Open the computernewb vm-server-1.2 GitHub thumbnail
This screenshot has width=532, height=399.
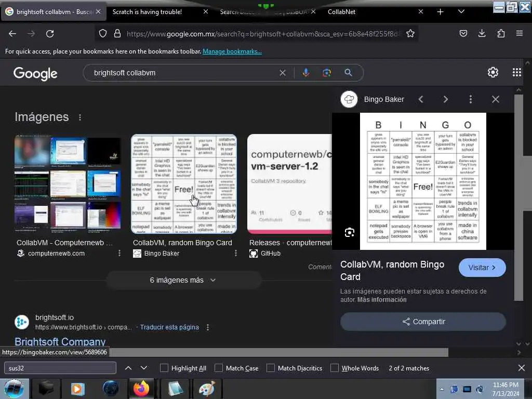(289, 183)
